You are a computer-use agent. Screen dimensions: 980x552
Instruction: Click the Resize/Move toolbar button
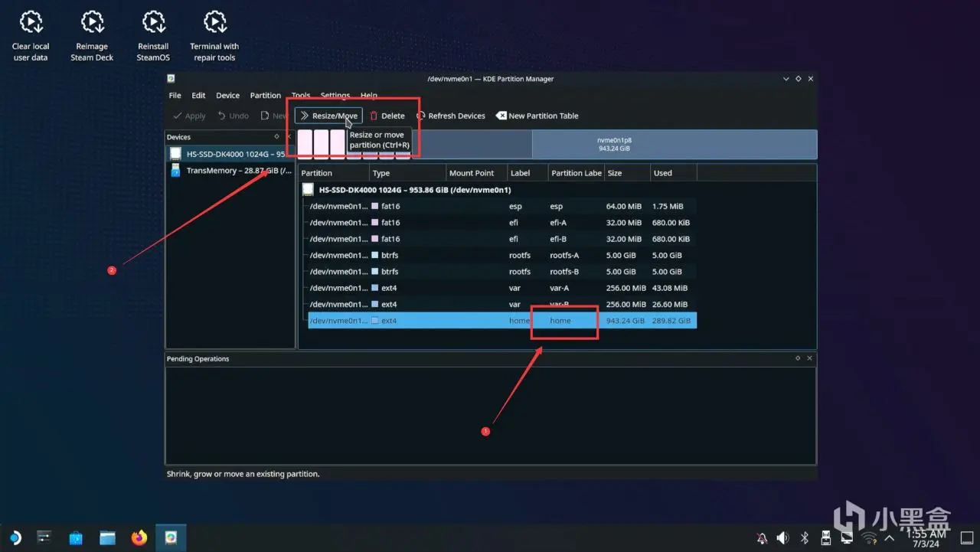tap(328, 116)
